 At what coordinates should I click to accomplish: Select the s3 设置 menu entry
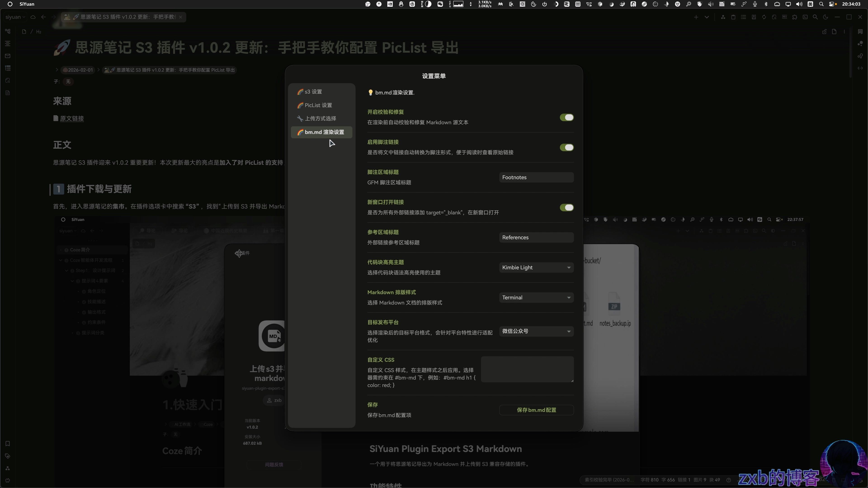[312, 91]
